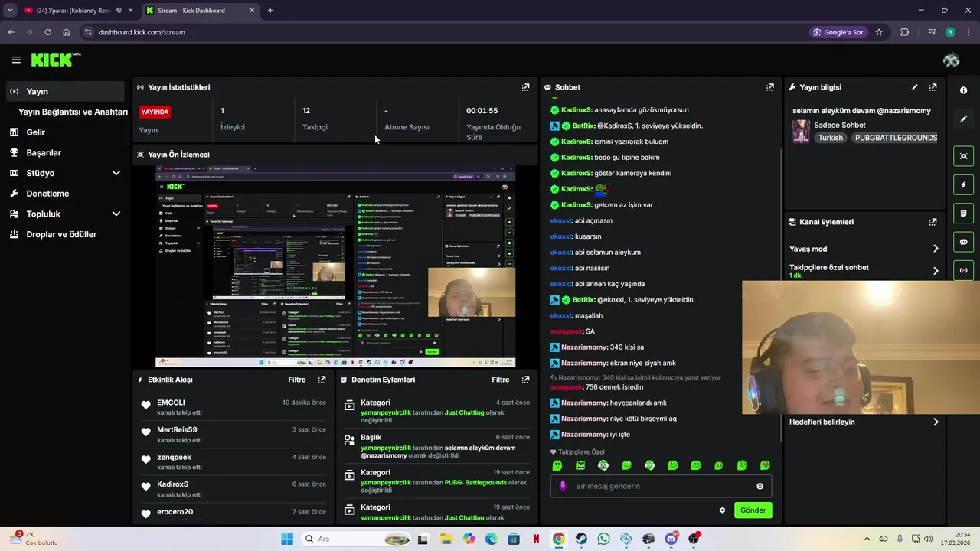This screenshot has height=551, width=980.
Task: Open a new browser tab
Action: tap(270, 11)
